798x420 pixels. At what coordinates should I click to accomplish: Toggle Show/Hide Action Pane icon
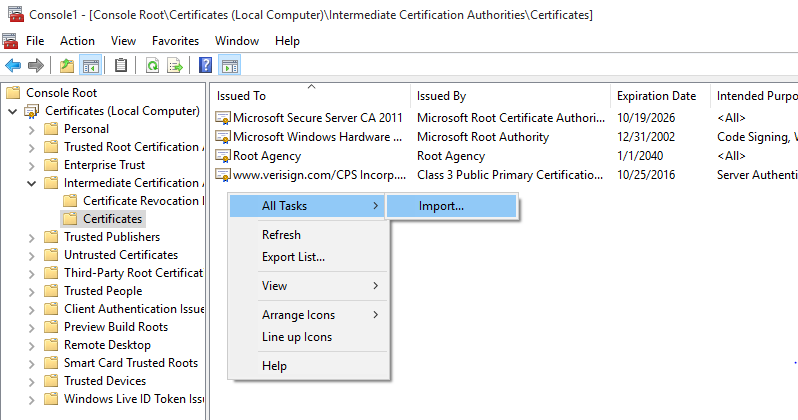click(230, 65)
